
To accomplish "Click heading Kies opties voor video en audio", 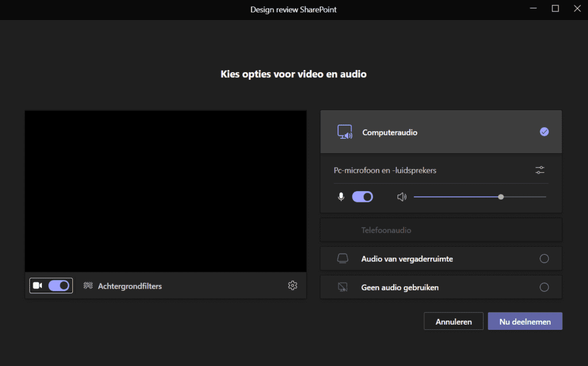I will (x=293, y=74).
